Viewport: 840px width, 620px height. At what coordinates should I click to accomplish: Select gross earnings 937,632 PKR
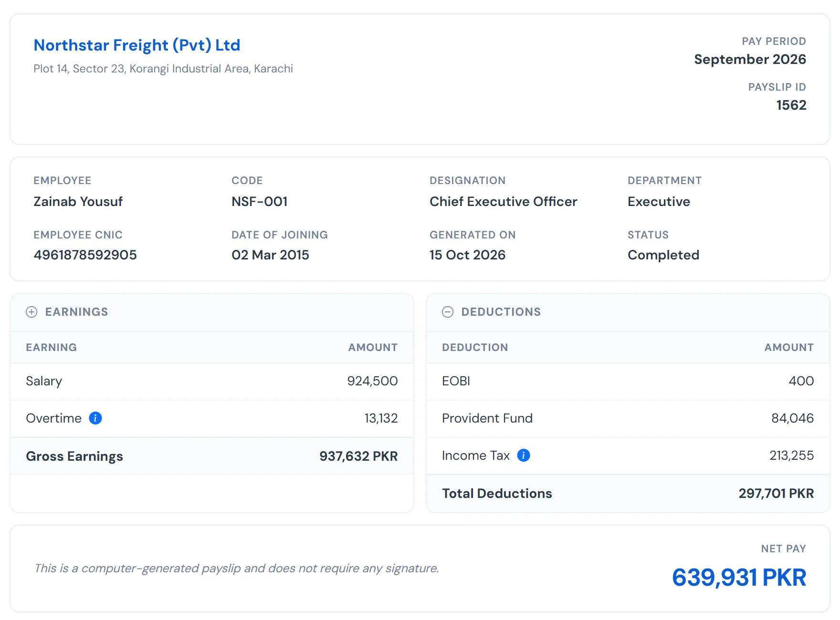tap(358, 456)
